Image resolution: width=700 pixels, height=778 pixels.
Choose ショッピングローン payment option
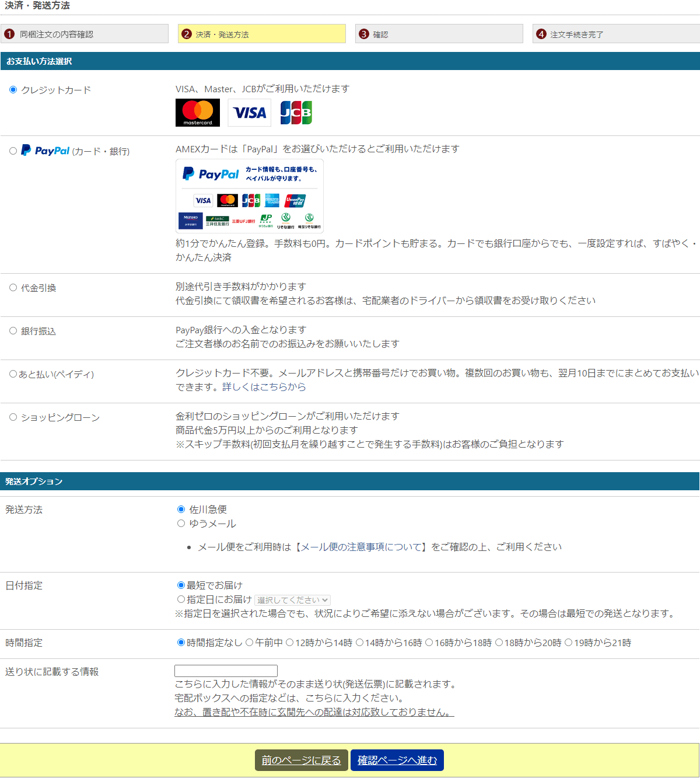13,417
